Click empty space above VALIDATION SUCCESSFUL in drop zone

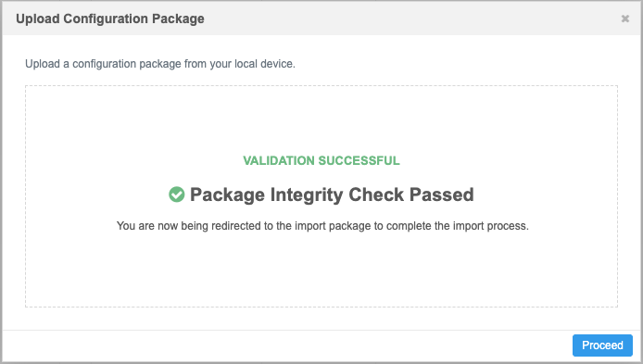[321, 119]
